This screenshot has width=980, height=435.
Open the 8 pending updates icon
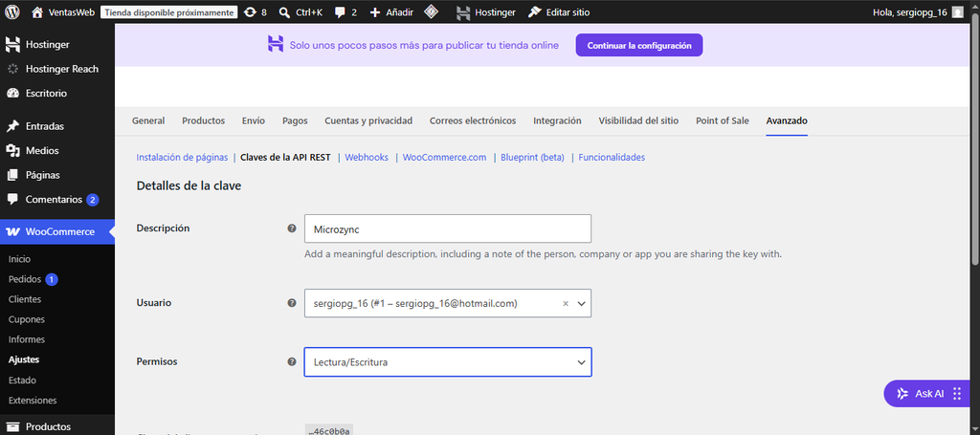click(250, 11)
